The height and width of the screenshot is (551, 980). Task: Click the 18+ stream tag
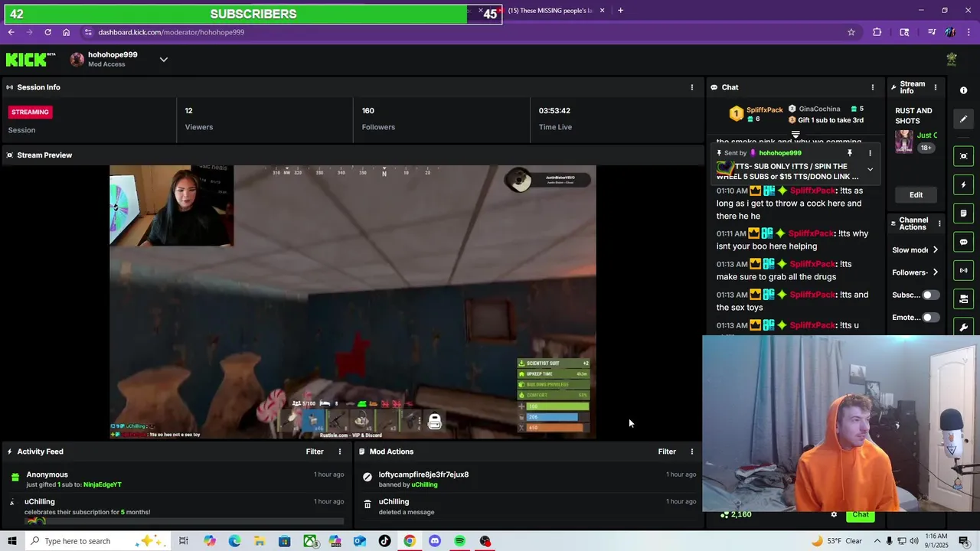926,148
